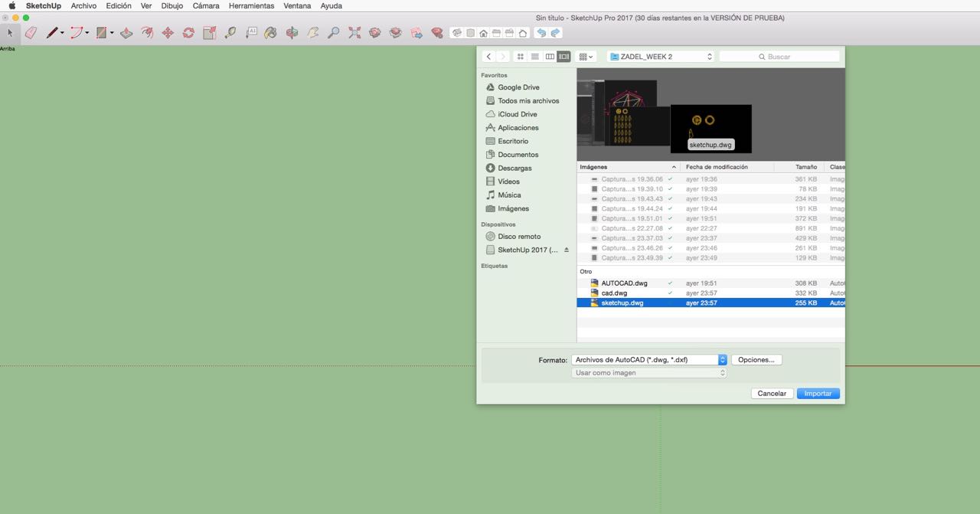
Task: Open the Cámara menu
Action: pos(206,5)
